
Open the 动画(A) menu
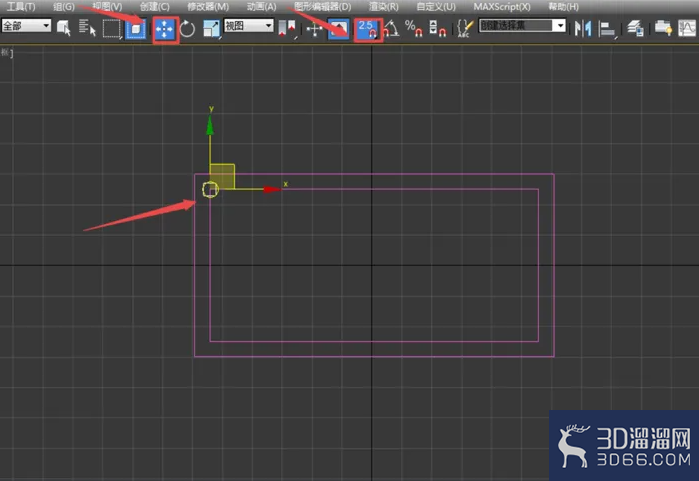tap(262, 7)
